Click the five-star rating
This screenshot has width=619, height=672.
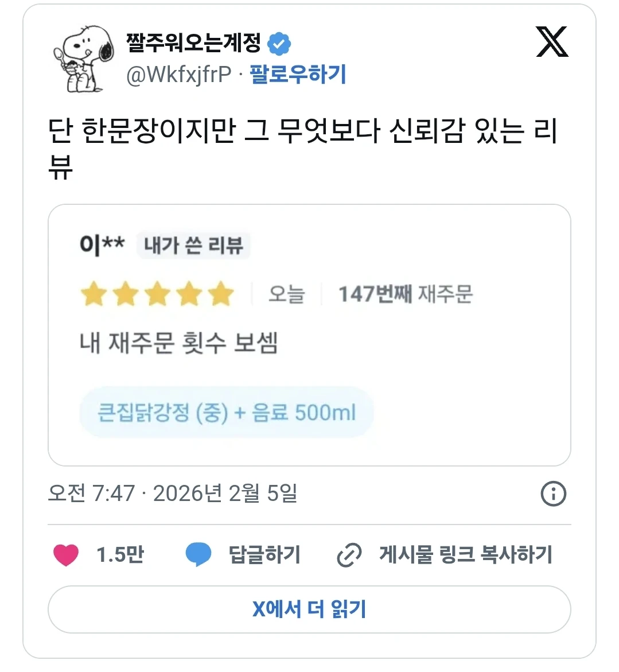tap(157, 294)
